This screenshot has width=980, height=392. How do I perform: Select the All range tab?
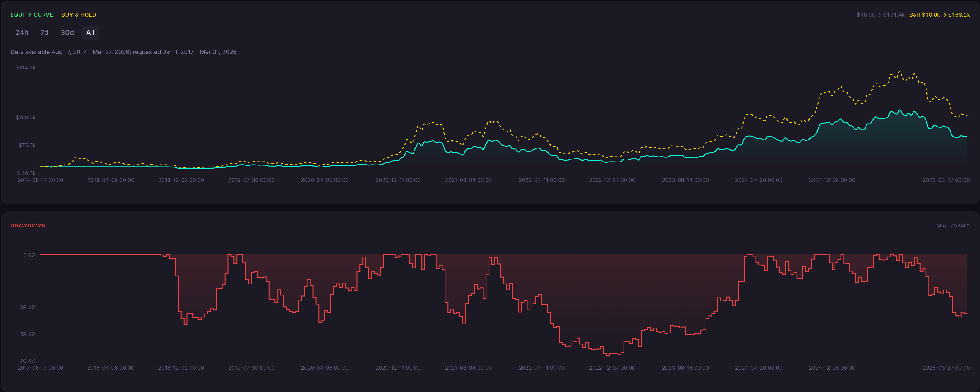[90, 33]
